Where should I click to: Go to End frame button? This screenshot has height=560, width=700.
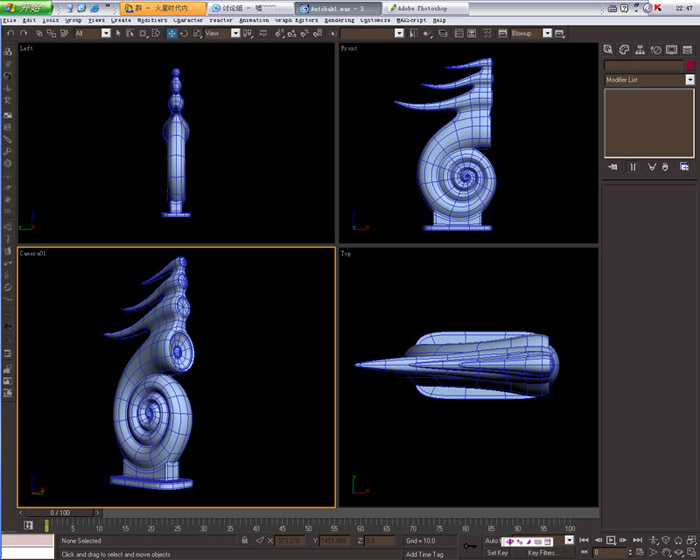(x=638, y=540)
